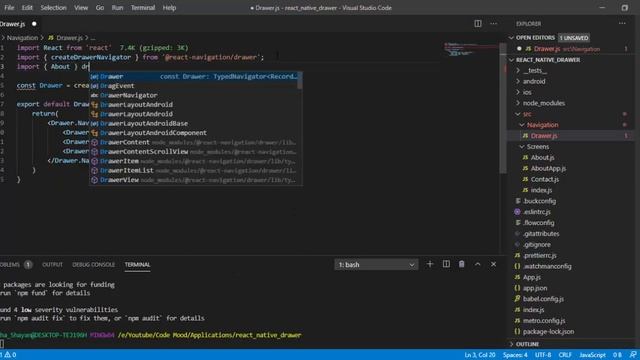
Task: Click the Split Editor Right icon
Action: [x=478, y=24]
